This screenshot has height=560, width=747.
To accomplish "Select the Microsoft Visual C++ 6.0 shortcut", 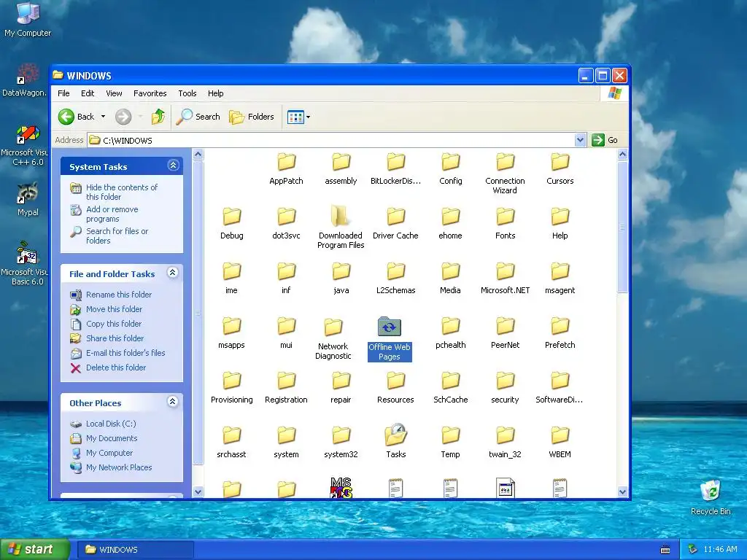I will (25, 145).
